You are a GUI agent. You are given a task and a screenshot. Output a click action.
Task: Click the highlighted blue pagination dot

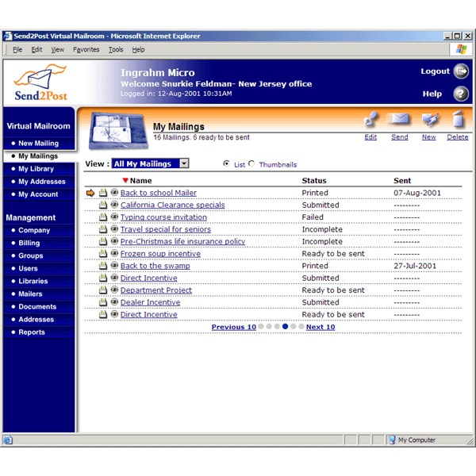click(x=285, y=326)
